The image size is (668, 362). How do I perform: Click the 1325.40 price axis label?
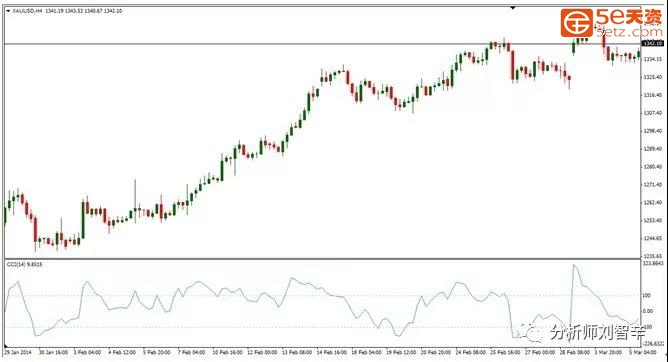[653, 77]
